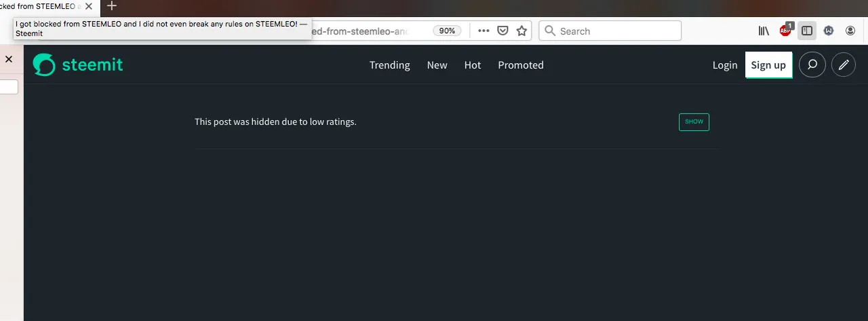The image size is (868, 321).
Task: Toggle the sidebar view icon
Action: coord(807,31)
